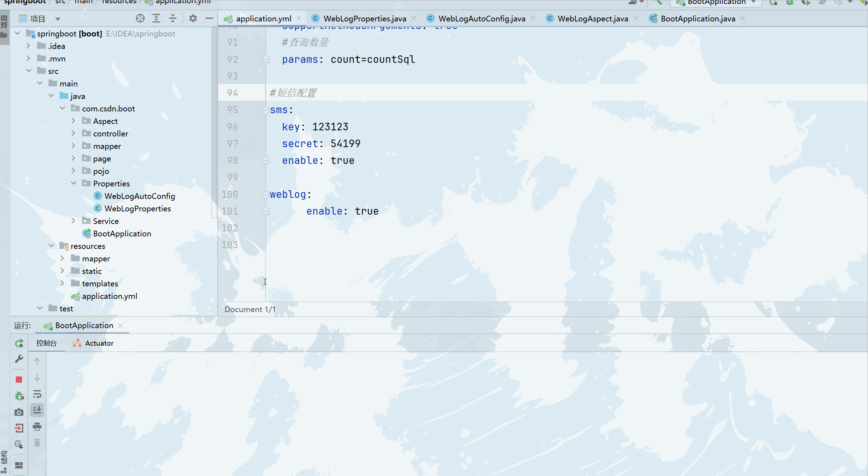The width and height of the screenshot is (868, 476).
Task: Toggle the 控制台 console tab
Action: click(x=47, y=343)
